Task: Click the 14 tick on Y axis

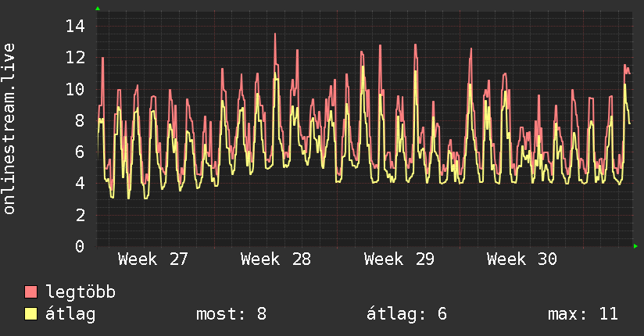Action: 75,27
